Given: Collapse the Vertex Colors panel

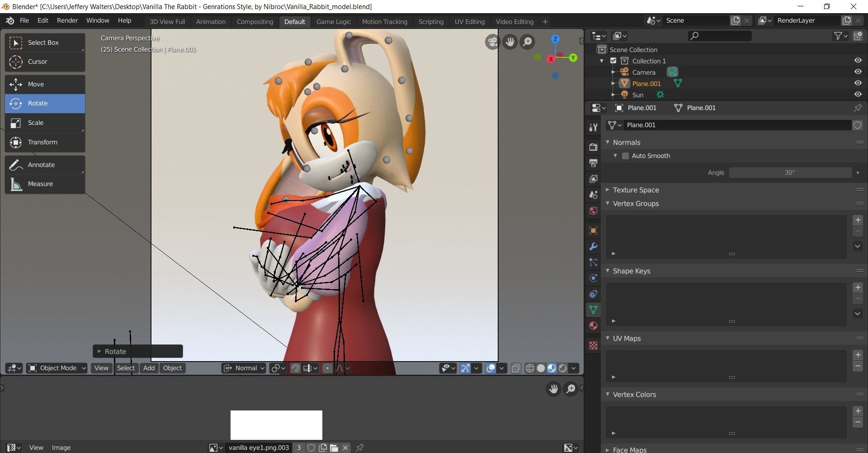Looking at the screenshot, I should pyautogui.click(x=608, y=394).
